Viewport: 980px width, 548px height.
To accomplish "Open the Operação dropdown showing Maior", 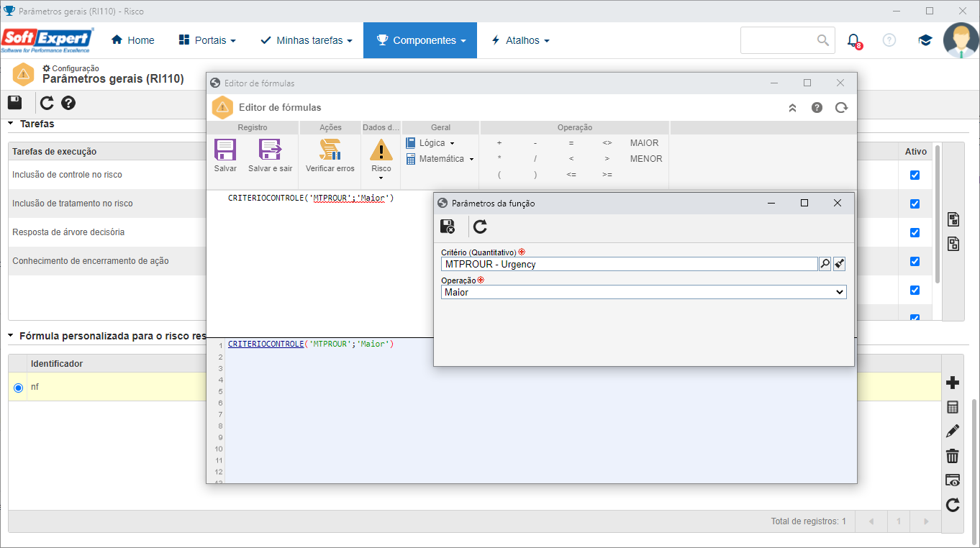I will click(x=644, y=292).
